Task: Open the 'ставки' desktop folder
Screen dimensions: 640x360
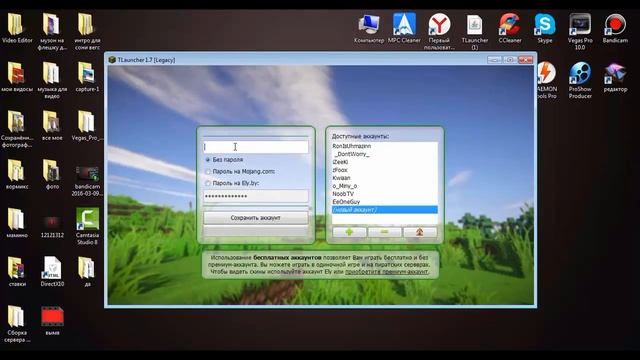Action: pos(17,271)
